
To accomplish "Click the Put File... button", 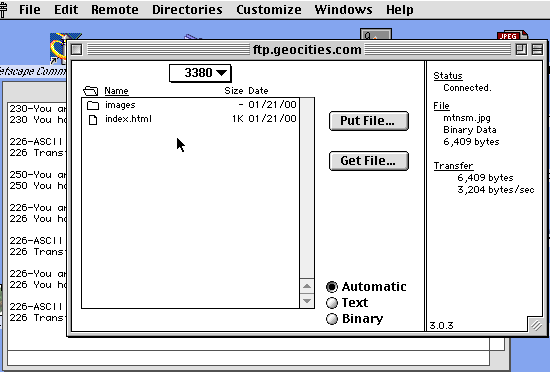I will coord(369,121).
